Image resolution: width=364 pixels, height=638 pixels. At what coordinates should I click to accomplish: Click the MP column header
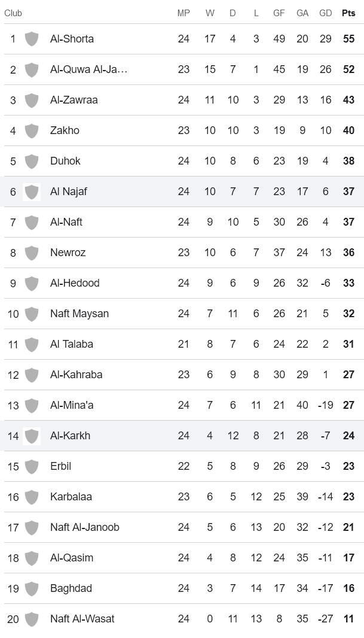[183, 13]
